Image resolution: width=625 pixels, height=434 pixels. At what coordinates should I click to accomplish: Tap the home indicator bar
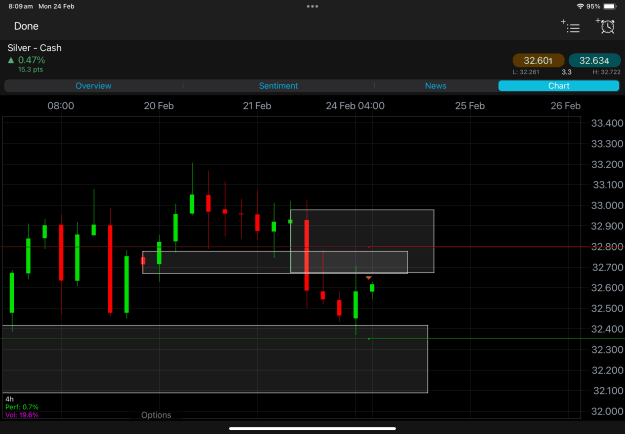[x=312, y=429]
